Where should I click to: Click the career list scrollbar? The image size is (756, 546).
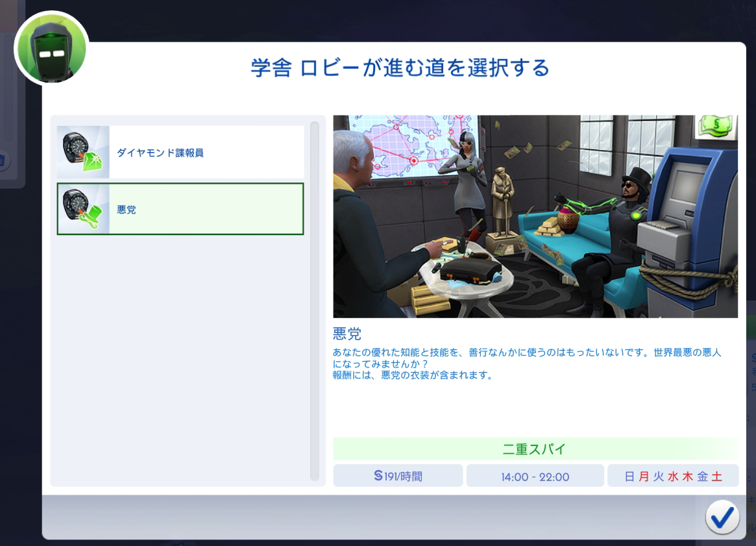click(315, 301)
